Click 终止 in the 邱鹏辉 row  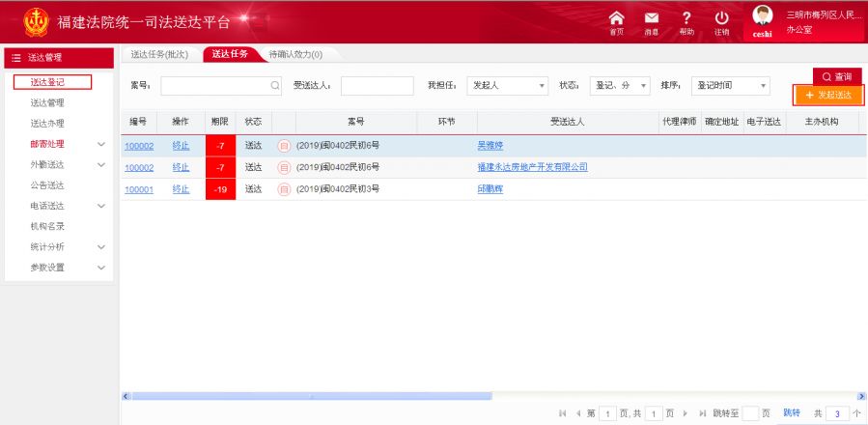point(181,189)
